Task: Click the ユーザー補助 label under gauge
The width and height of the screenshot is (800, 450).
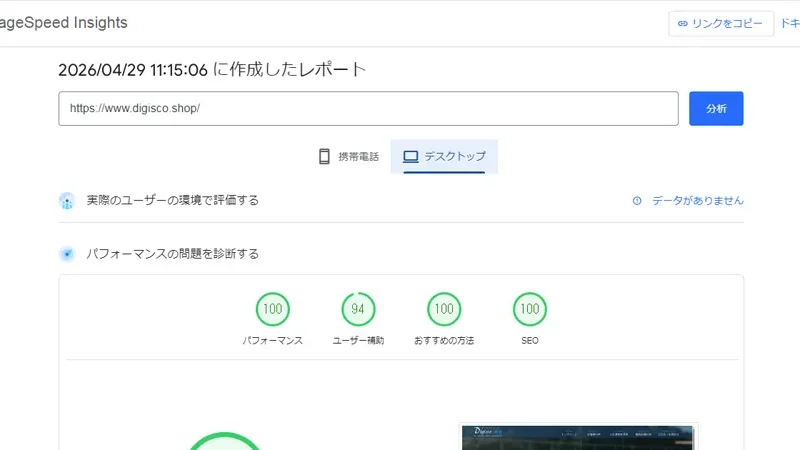Action: coord(358,340)
